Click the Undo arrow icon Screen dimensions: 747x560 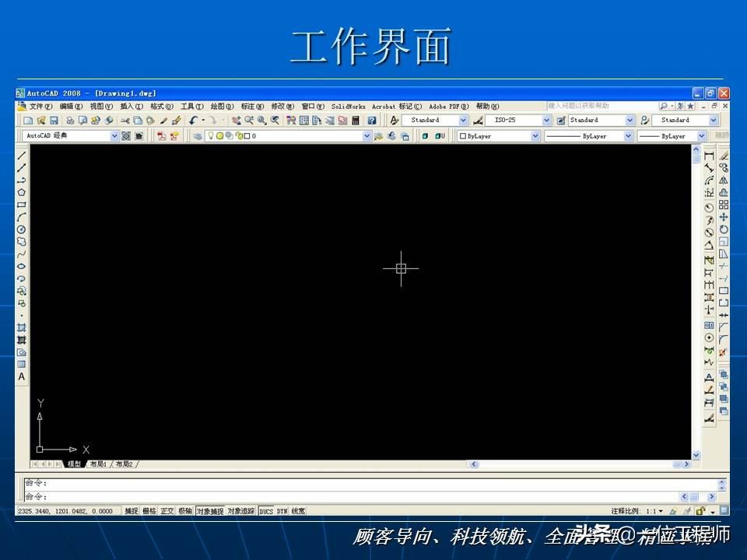pos(193,121)
